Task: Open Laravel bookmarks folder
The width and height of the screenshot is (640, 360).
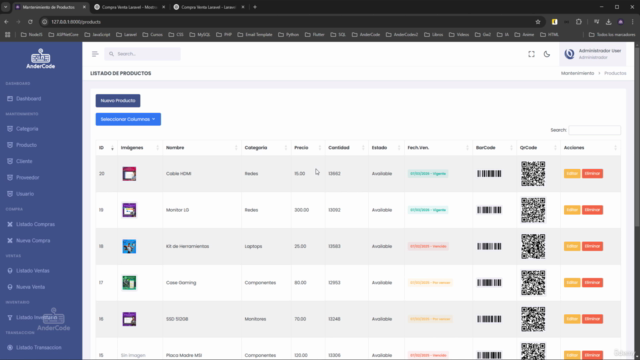Action: coord(127,35)
